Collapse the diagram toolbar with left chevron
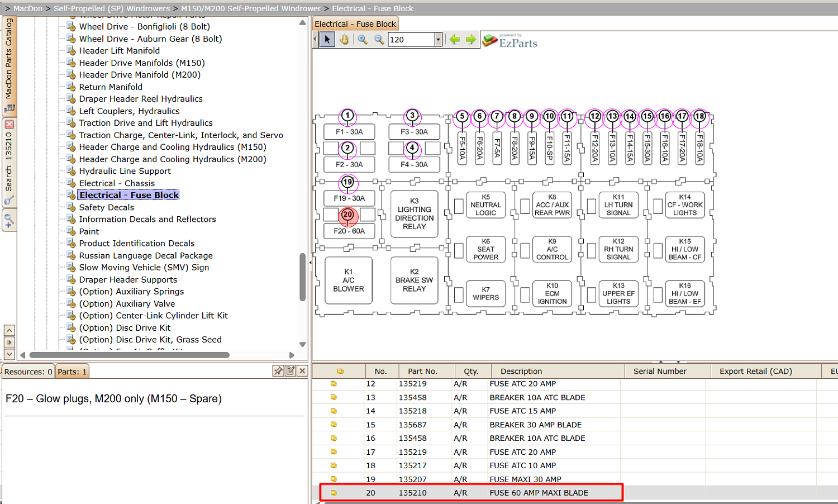This screenshot has height=504, width=838. click(315, 39)
